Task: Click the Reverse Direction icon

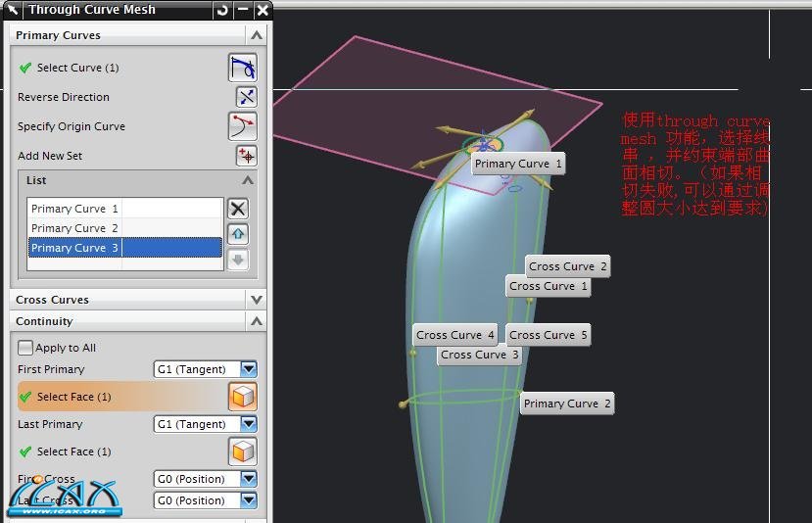Action: pos(246,97)
